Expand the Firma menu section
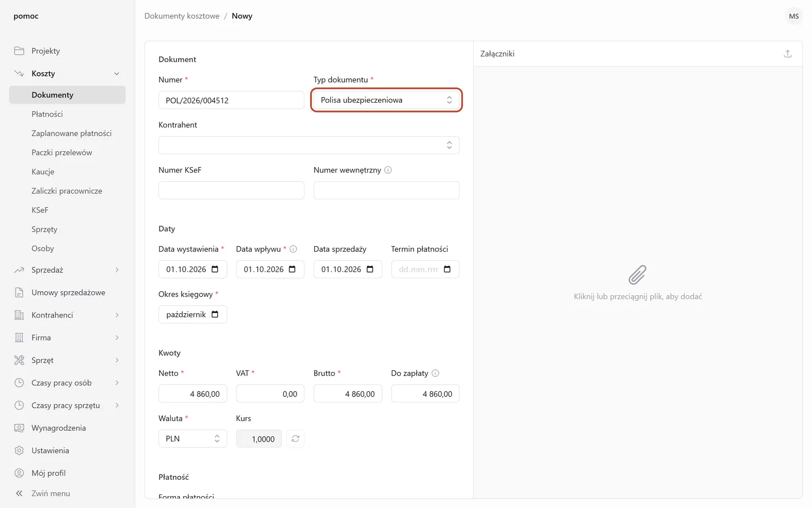Viewport: 812px width, 508px height. coord(117,338)
